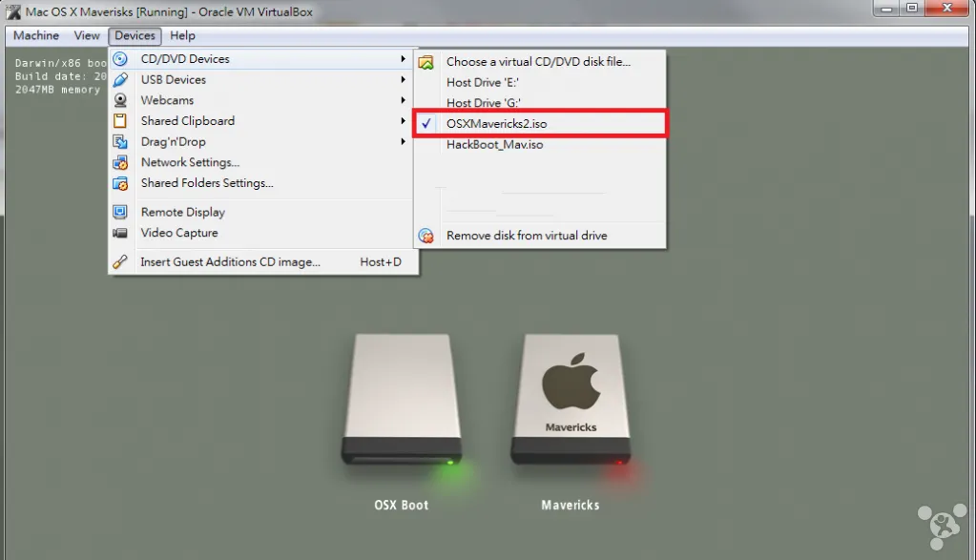Click the remove disk icon

[426, 236]
